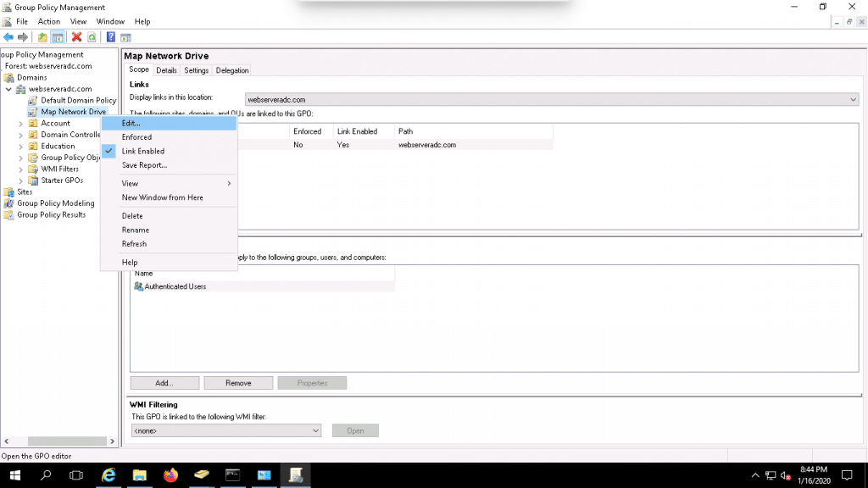Viewport: 868px width, 488px height.
Task: Choose Edit... from the context menu
Action: pos(131,124)
